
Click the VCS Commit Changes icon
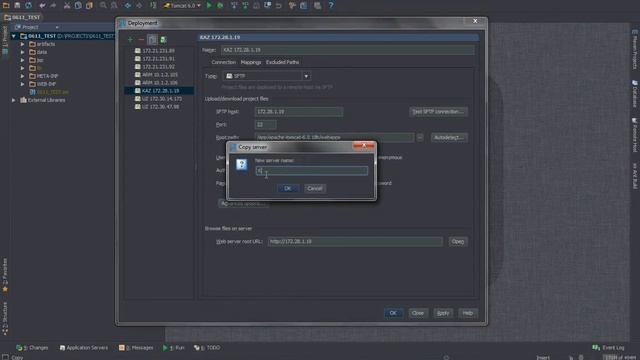click(x=245, y=5)
